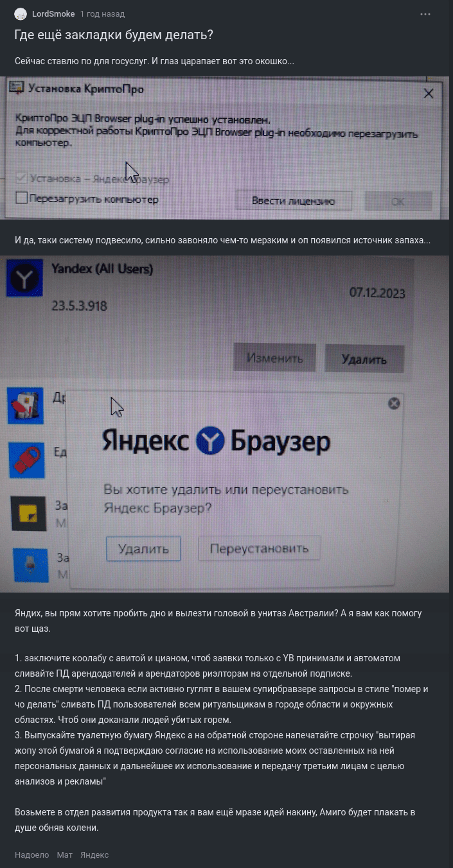Toggle 'Установка – Яндекс.Браузер' checkbox
Image resolution: width=453 pixels, height=868 pixels.
point(21,178)
